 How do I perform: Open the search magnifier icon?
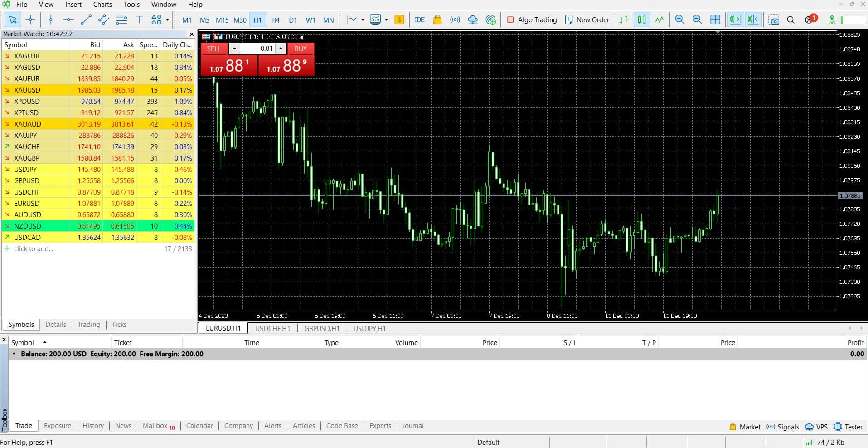tap(791, 19)
